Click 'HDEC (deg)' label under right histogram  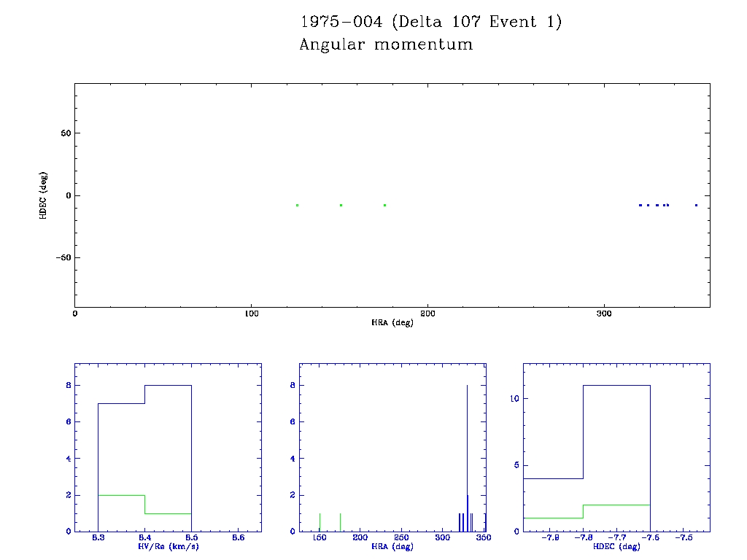click(x=616, y=546)
